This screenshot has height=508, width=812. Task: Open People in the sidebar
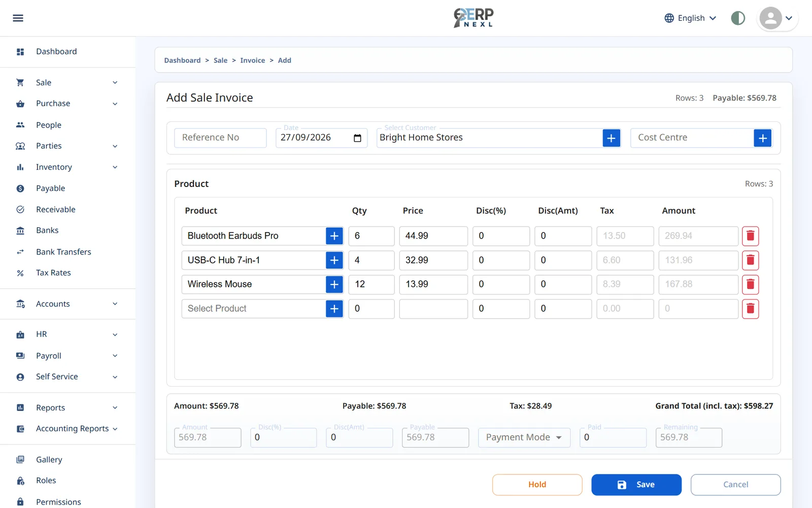49,125
